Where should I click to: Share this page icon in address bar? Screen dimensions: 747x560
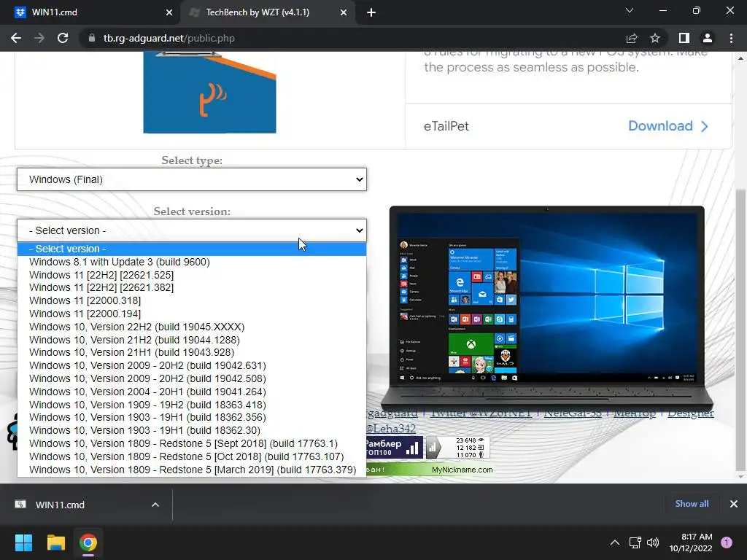click(x=632, y=38)
